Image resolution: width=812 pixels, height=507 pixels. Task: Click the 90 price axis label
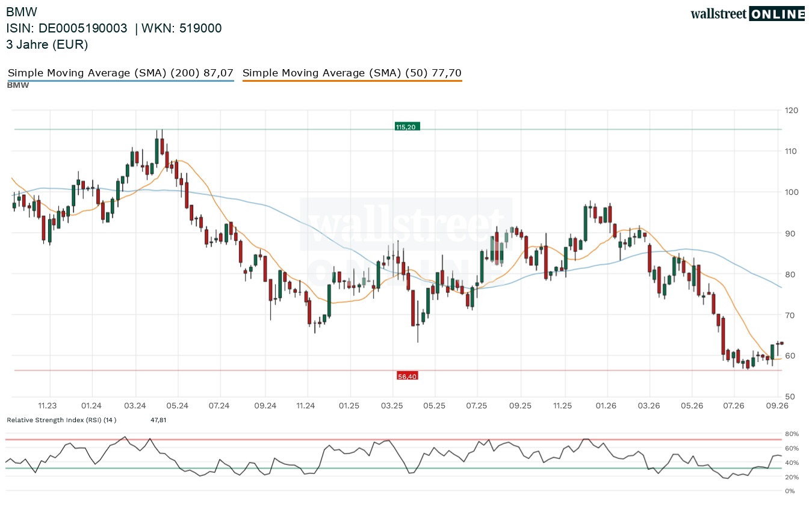click(x=789, y=233)
